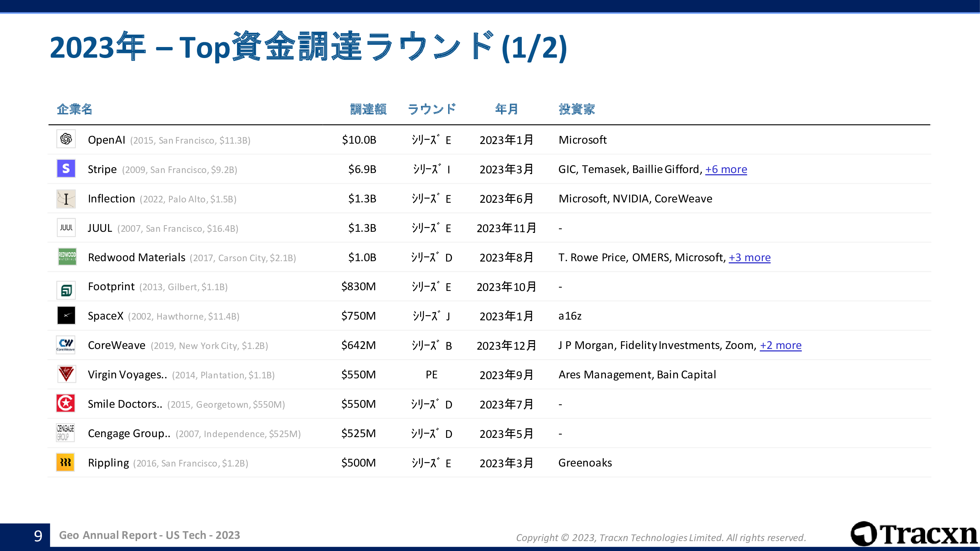Viewport: 980px width, 551px height.
Task: Click the Footprint company name
Action: [111, 287]
